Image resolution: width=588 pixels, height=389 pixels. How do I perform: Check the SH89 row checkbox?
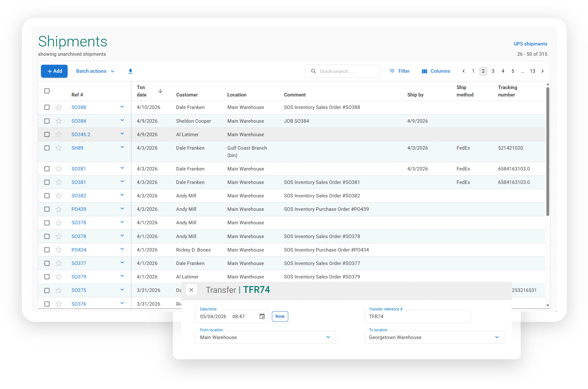(47, 148)
